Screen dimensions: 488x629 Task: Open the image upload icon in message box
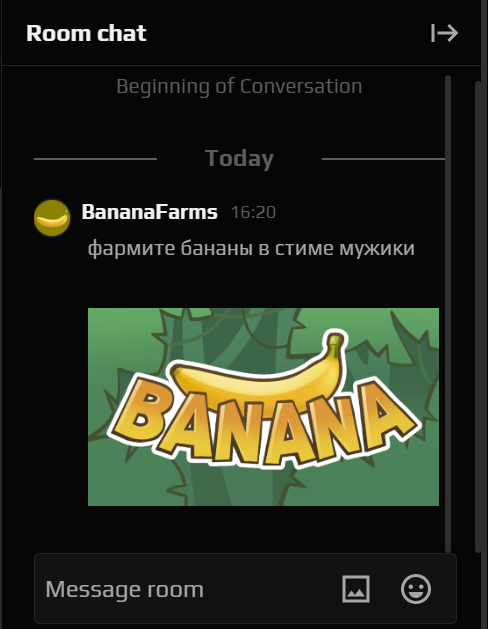pos(356,589)
